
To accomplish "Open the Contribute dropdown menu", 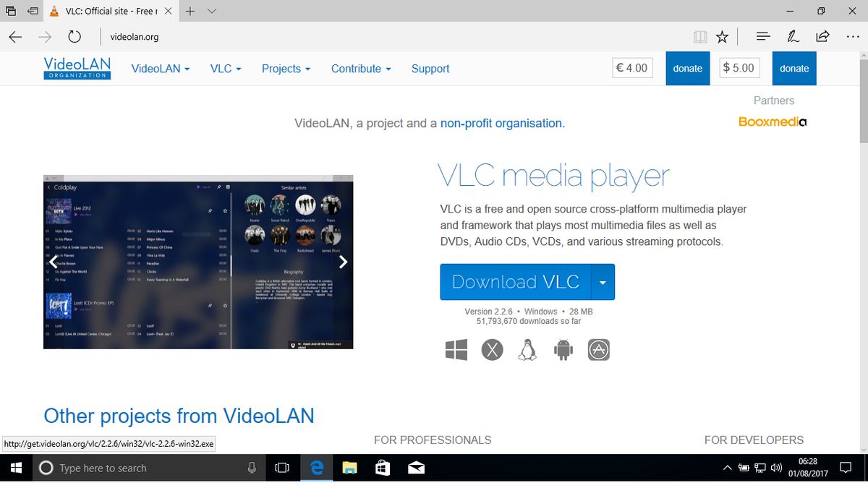I will (x=360, y=69).
